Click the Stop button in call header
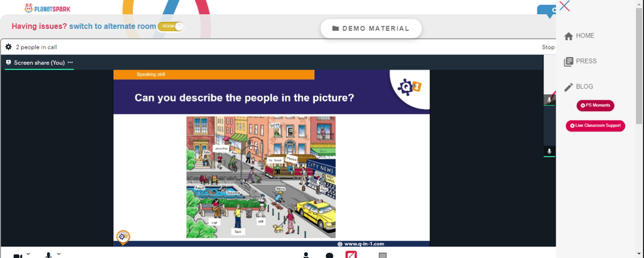Viewport: 644px width, 258px height. pyautogui.click(x=548, y=47)
